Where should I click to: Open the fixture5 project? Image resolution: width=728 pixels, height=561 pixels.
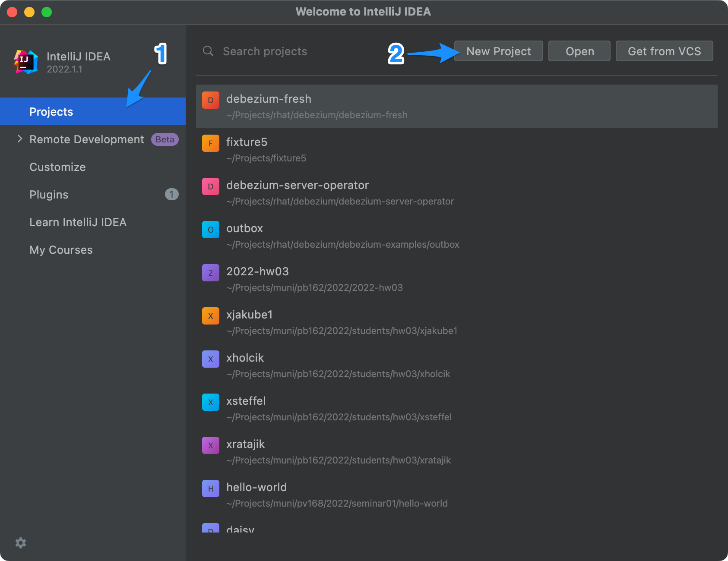click(457, 149)
